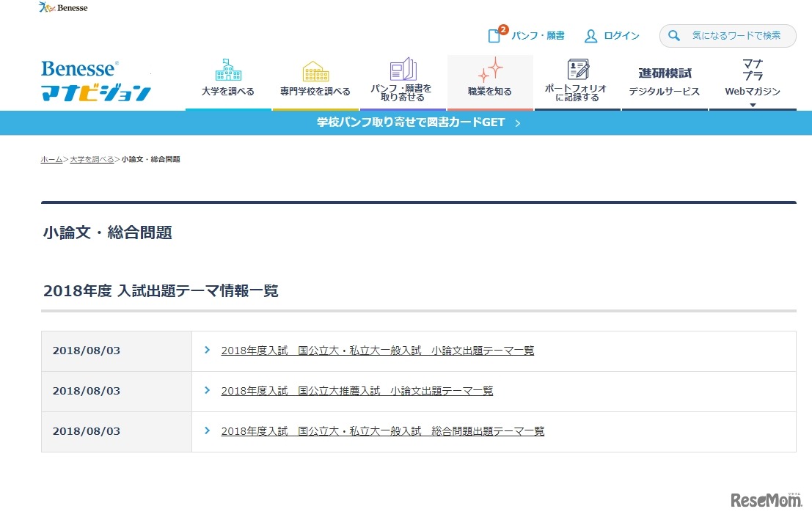Click the portfolio notepad icon

pyautogui.click(x=577, y=70)
